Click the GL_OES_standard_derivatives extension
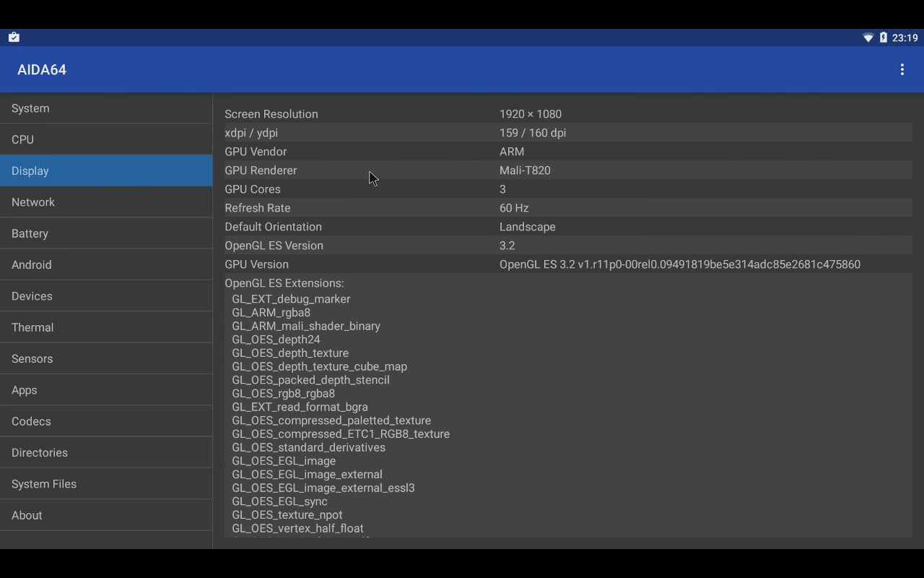This screenshot has width=924, height=578. point(308,447)
